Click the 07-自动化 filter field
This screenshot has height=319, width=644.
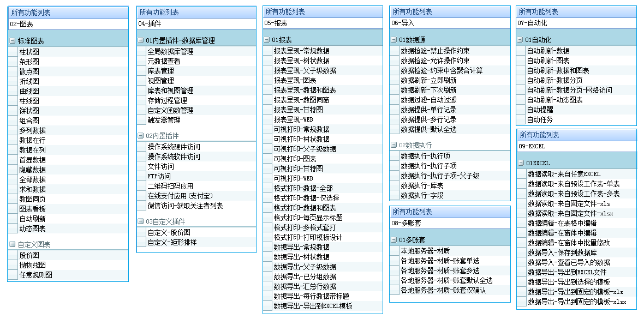click(576, 23)
